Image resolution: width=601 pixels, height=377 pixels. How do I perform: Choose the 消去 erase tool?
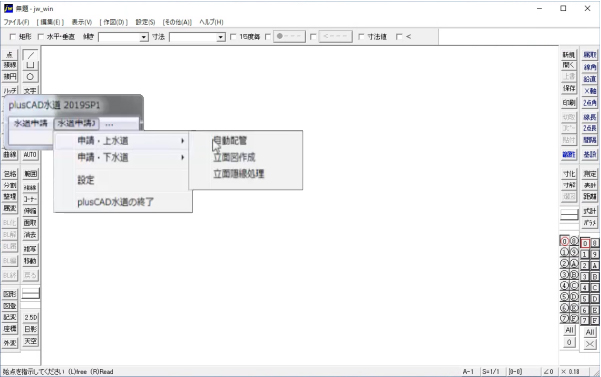30,234
